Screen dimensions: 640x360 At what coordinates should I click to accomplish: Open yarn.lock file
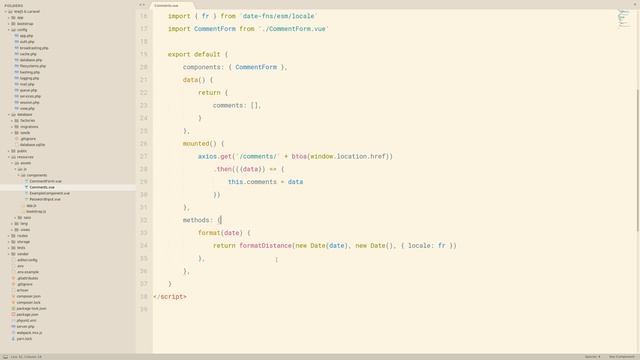24,339
